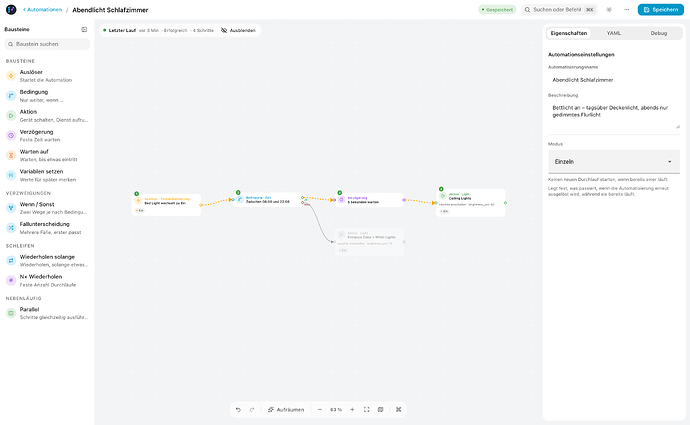
Task: Select the Fallunterscheidung block icon
Action: (x=11, y=227)
